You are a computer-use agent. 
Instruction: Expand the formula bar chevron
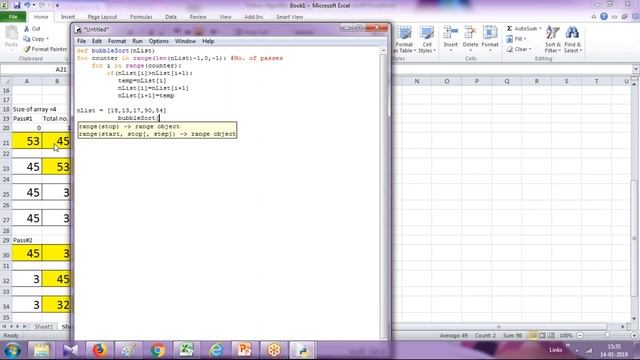click(636, 69)
